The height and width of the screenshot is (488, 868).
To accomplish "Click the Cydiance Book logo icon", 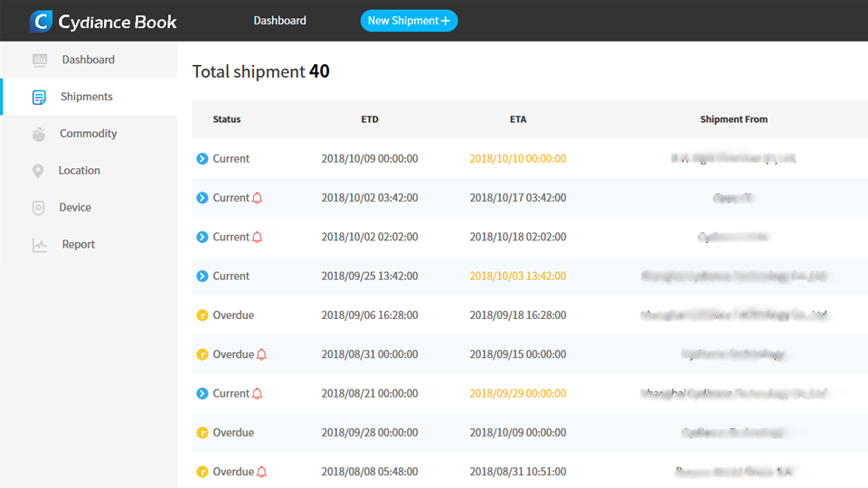I will [x=41, y=21].
